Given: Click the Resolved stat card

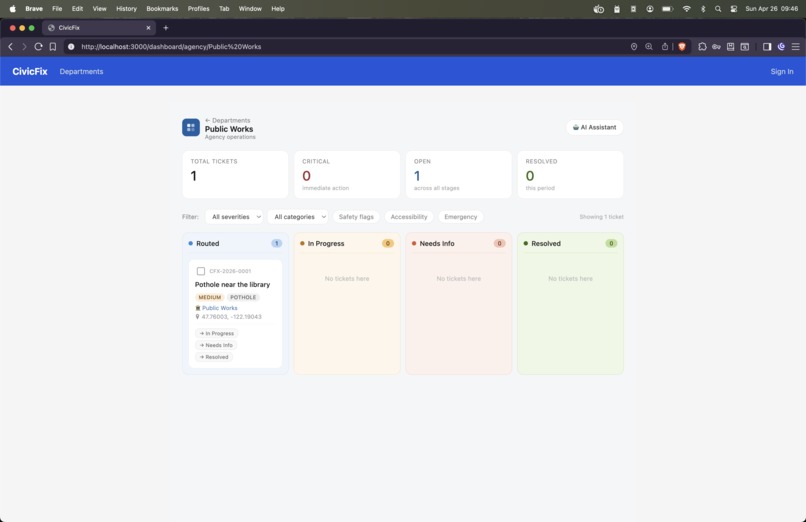Looking at the screenshot, I should (x=571, y=174).
